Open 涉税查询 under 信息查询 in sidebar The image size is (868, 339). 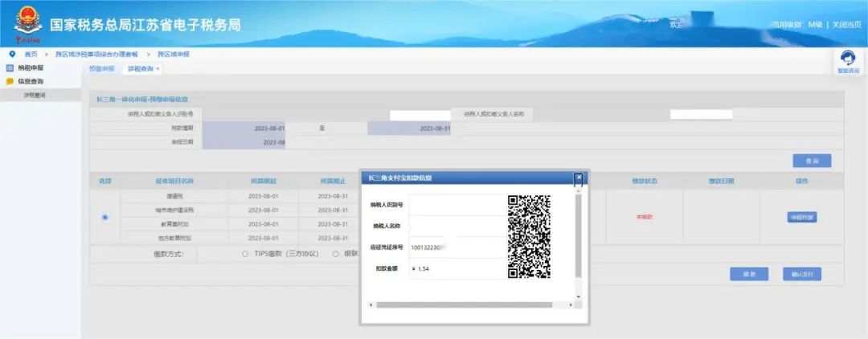tap(34, 96)
